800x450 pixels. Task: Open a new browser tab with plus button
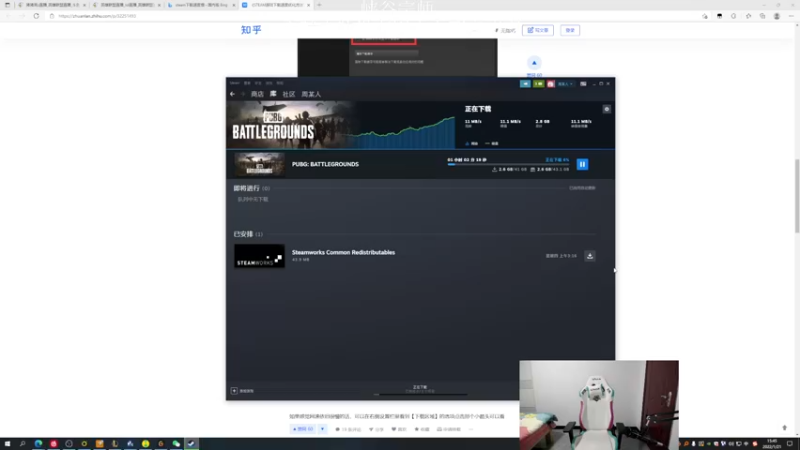point(319,5)
